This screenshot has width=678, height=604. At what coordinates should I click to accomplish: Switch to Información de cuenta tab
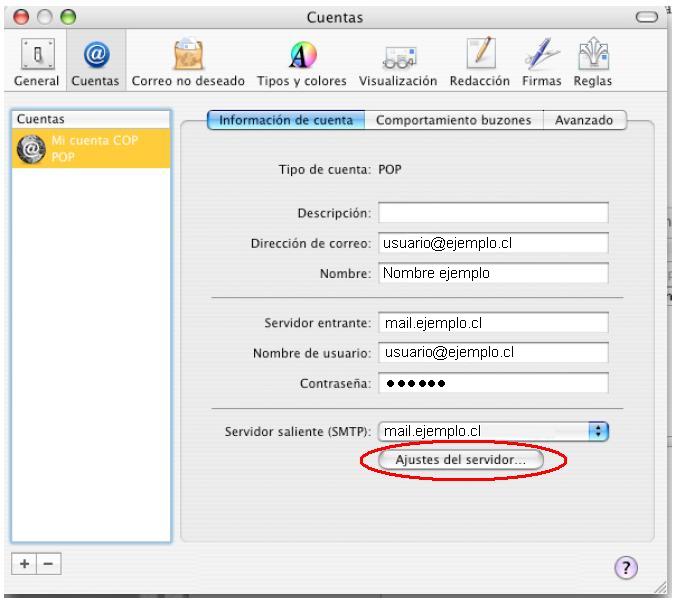pyautogui.click(x=286, y=120)
